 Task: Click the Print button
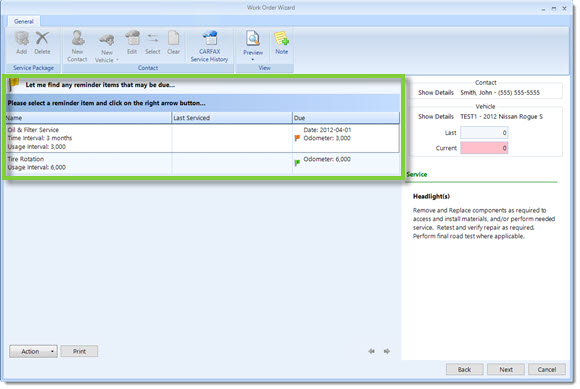click(79, 351)
